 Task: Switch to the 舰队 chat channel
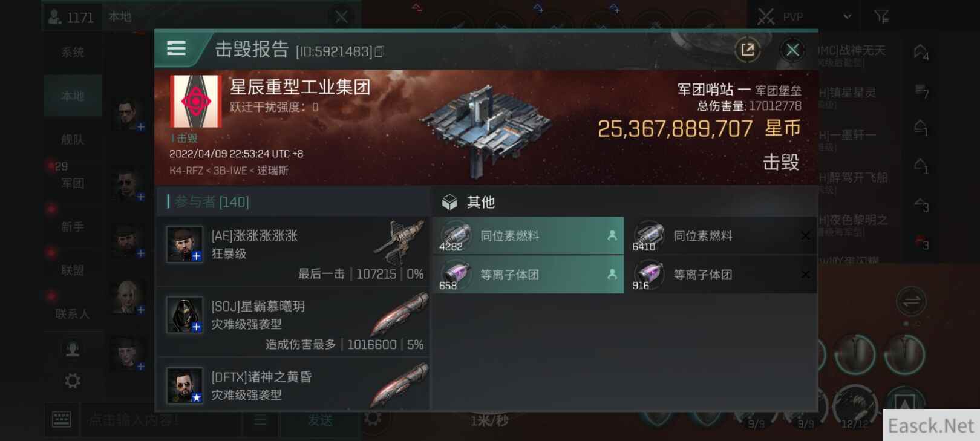pyautogui.click(x=73, y=140)
